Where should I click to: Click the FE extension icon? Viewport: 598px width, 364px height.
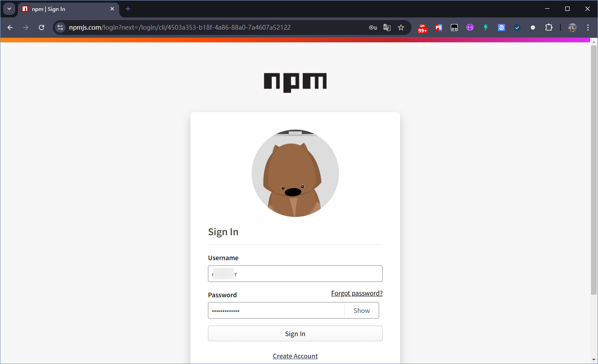pos(438,27)
